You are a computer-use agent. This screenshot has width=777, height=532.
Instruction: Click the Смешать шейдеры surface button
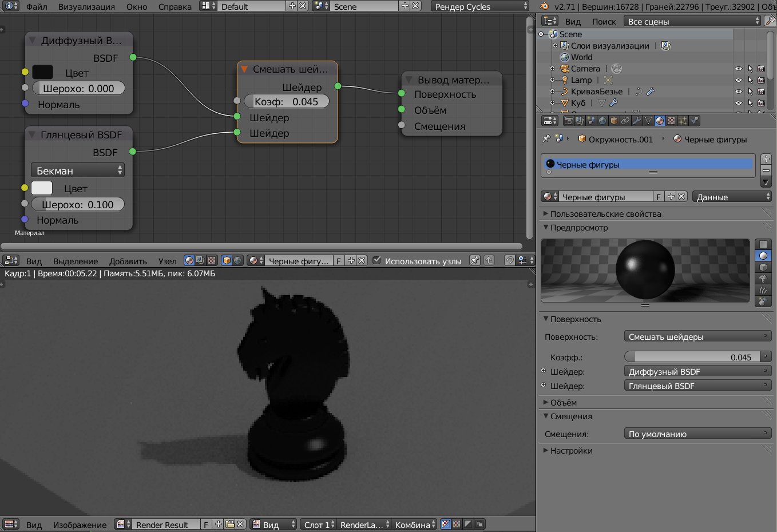pyautogui.click(x=697, y=337)
